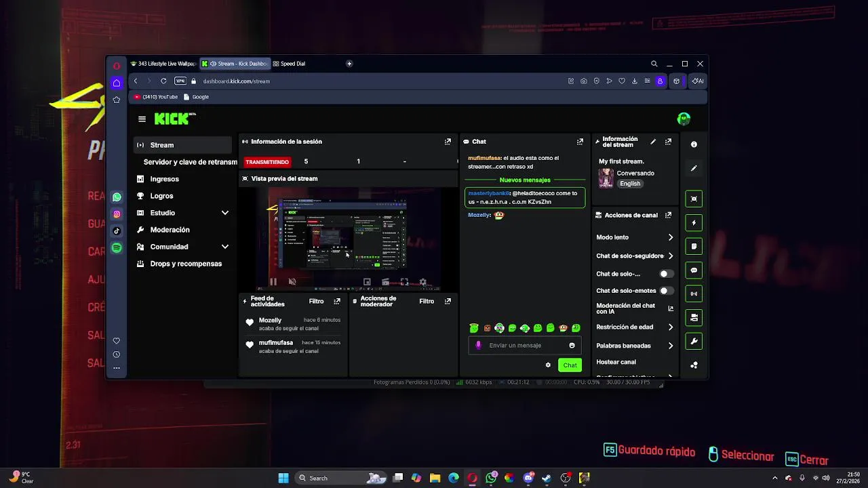Click the info icon in right toolbar

click(x=694, y=144)
